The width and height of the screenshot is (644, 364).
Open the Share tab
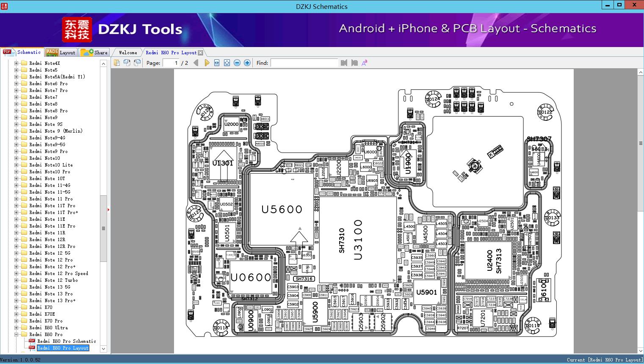point(94,53)
